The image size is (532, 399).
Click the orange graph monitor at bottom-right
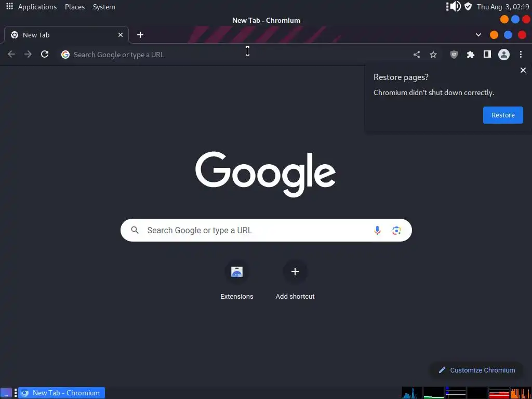tap(521, 393)
